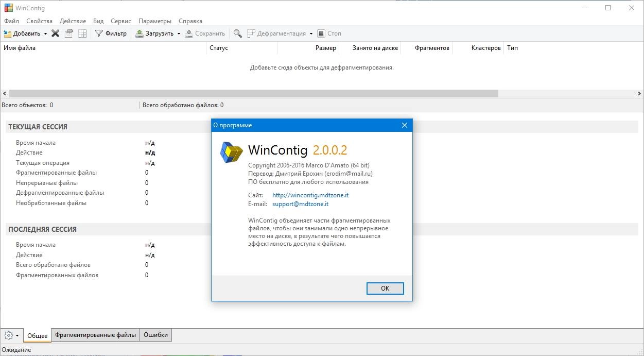Click the Текущая сессия section heading
The width and height of the screenshot is (644, 356).
point(38,127)
